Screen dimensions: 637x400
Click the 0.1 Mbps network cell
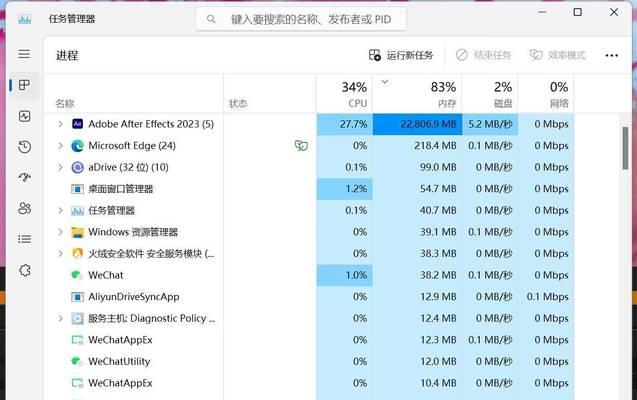point(546,297)
